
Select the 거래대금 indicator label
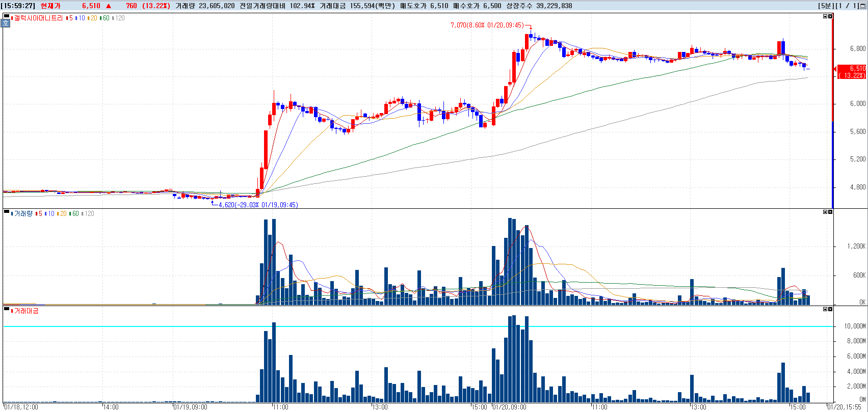click(x=25, y=311)
